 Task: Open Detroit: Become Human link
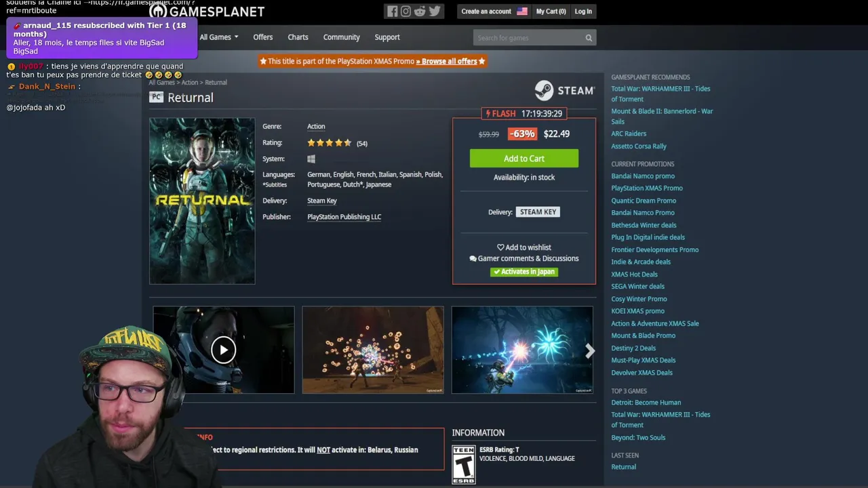coord(646,403)
